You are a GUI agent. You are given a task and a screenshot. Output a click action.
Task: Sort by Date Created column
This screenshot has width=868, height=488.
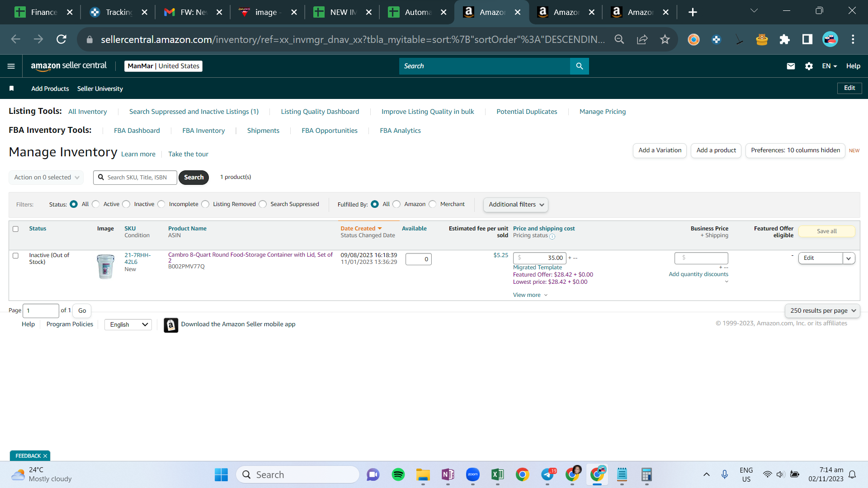(361, 229)
